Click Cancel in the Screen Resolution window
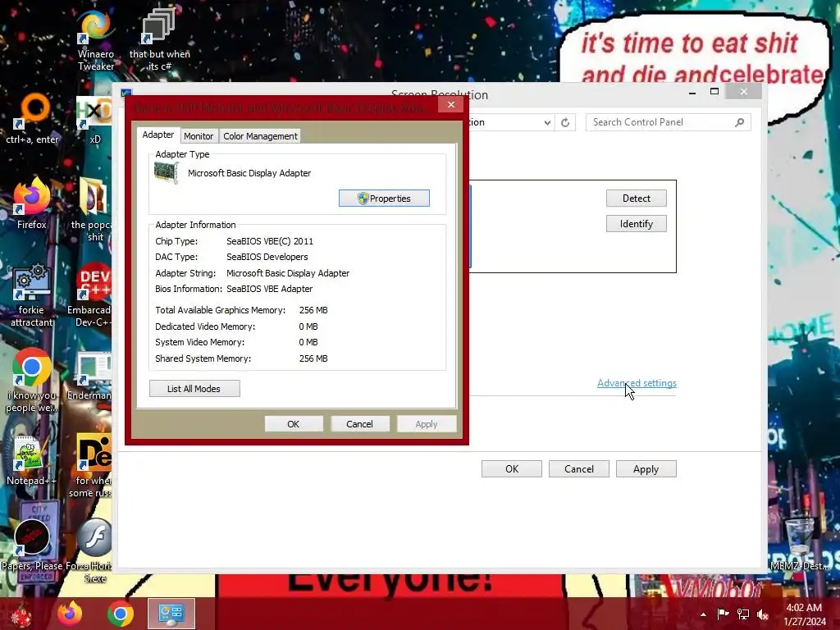 tap(579, 468)
